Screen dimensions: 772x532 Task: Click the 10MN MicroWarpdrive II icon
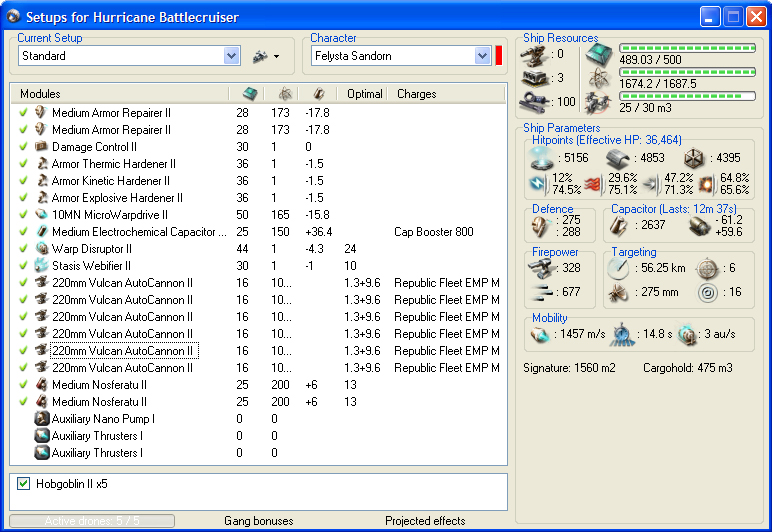41,215
